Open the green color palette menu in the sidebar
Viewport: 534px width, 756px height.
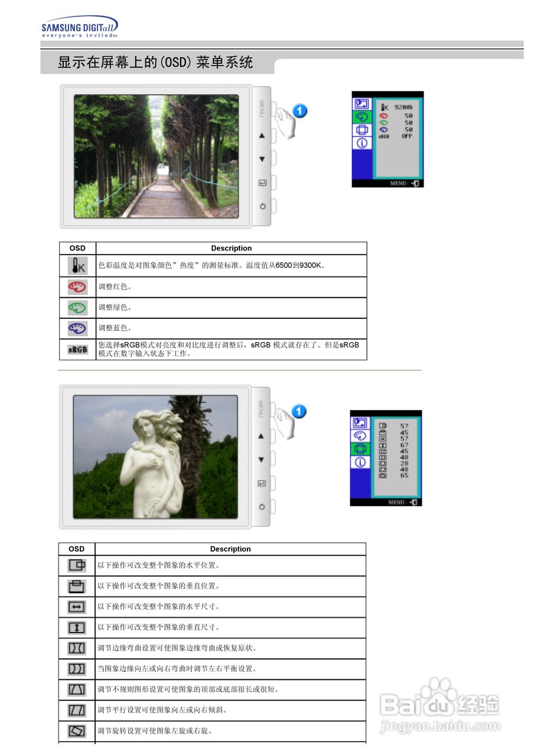coord(362,116)
